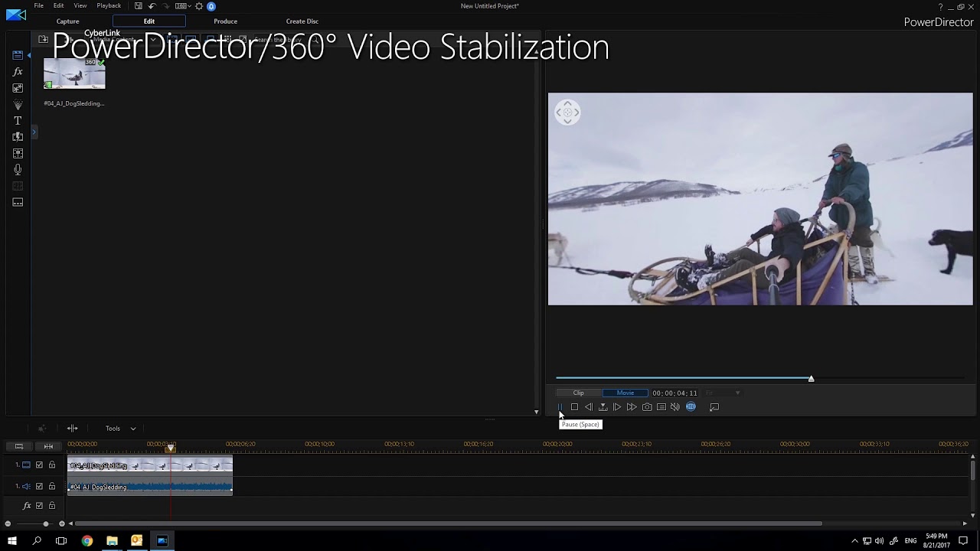Open Chrome from the Windows taskbar

[x=87, y=541]
